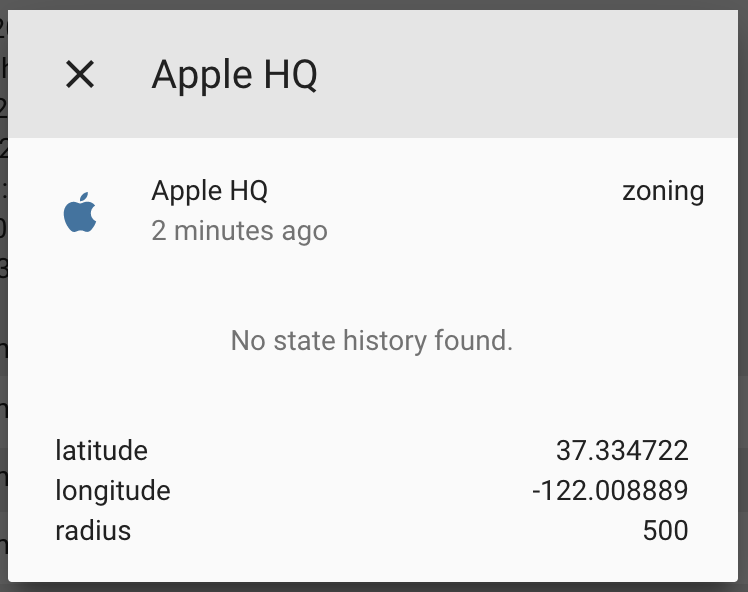Click the blue Apple logo icon

(80, 212)
